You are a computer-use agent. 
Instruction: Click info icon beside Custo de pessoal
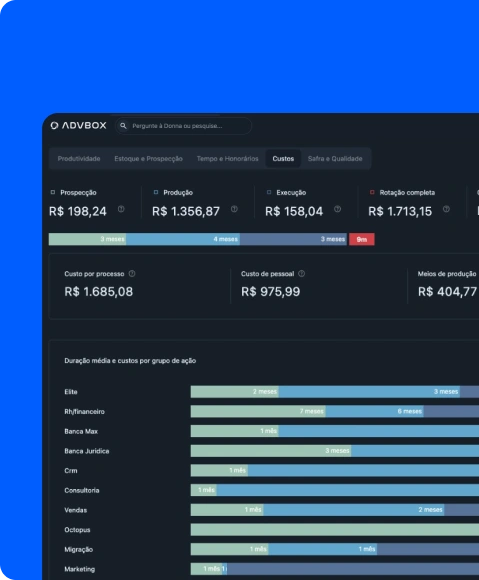[x=301, y=274]
